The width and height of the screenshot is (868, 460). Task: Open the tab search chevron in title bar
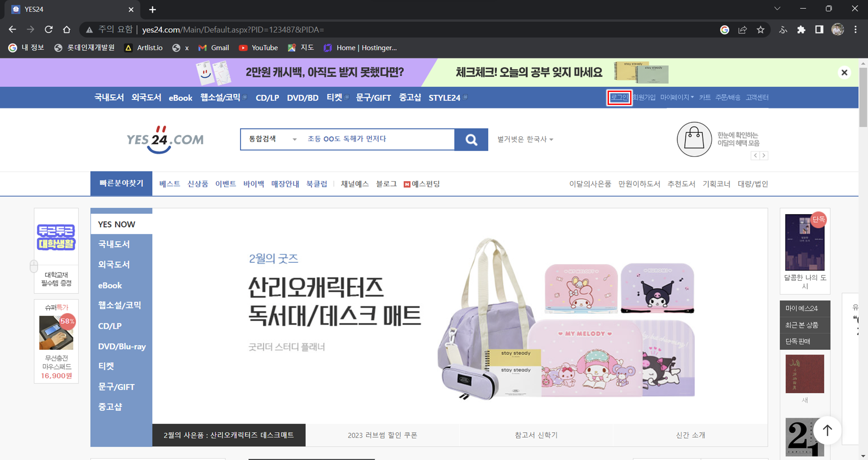(777, 9)
